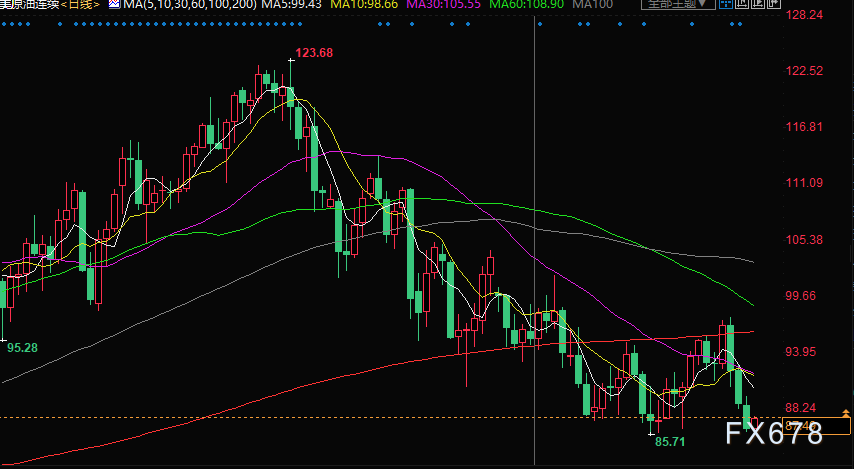Click the blue event dot above the crosshair line
The image size is (854, 469).
tap(540, 25)
